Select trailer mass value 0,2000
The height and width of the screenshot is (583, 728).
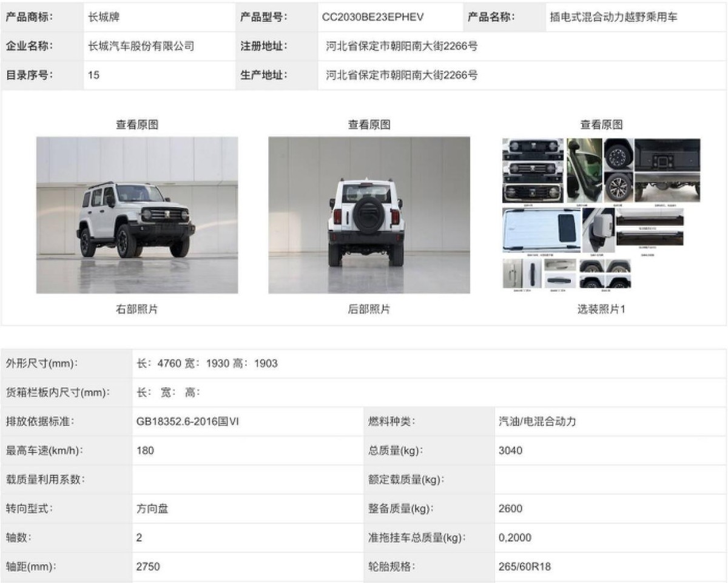point(515,538)
